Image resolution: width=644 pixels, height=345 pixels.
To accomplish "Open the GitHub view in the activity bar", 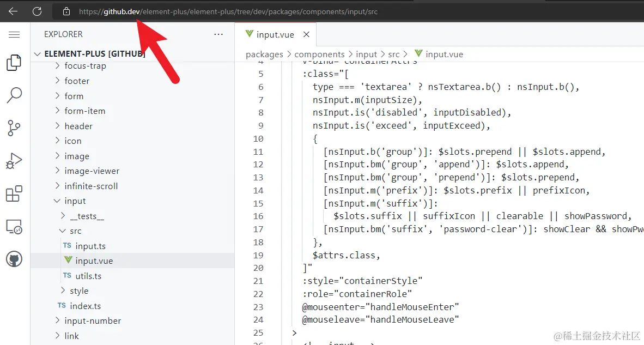I will (14, 259).
